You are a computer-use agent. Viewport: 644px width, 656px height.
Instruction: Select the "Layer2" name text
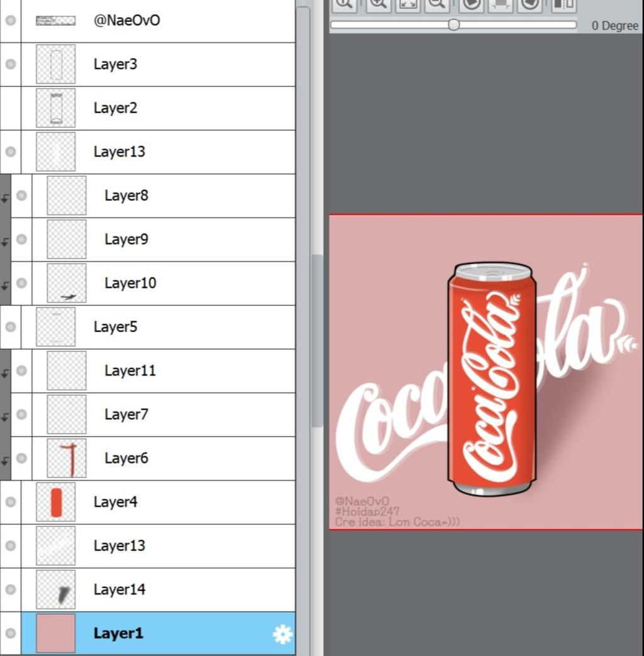coord(115,108)
